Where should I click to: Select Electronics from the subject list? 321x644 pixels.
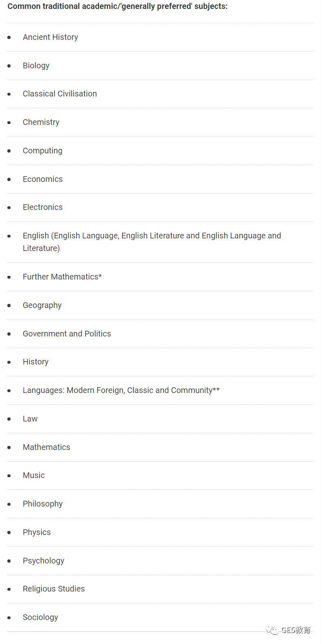click(43, 207)
